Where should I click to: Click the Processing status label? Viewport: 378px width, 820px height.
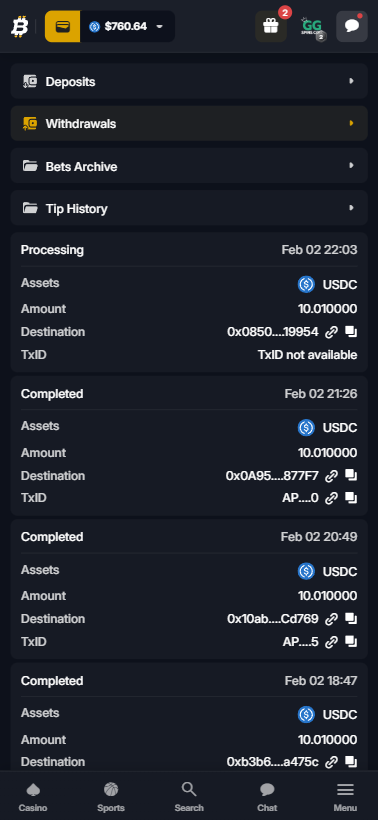[52, 250]
